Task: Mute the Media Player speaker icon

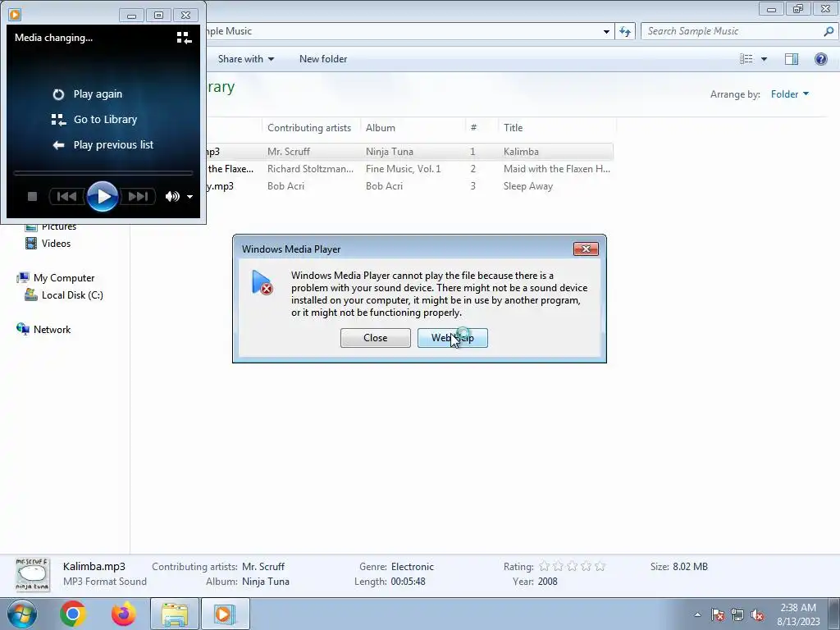Action: tap(172, 197)
